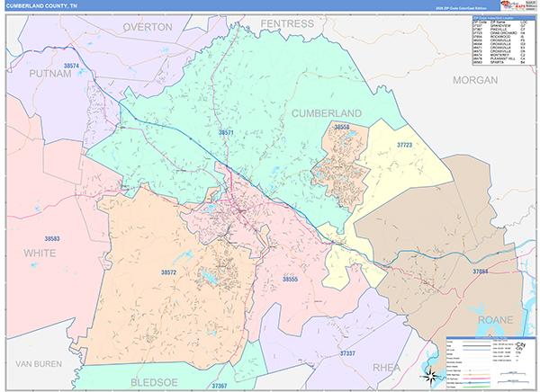Click ZIP label 38555 on the map
Viewport: 540px width, 392px height.
coord(290,279)
